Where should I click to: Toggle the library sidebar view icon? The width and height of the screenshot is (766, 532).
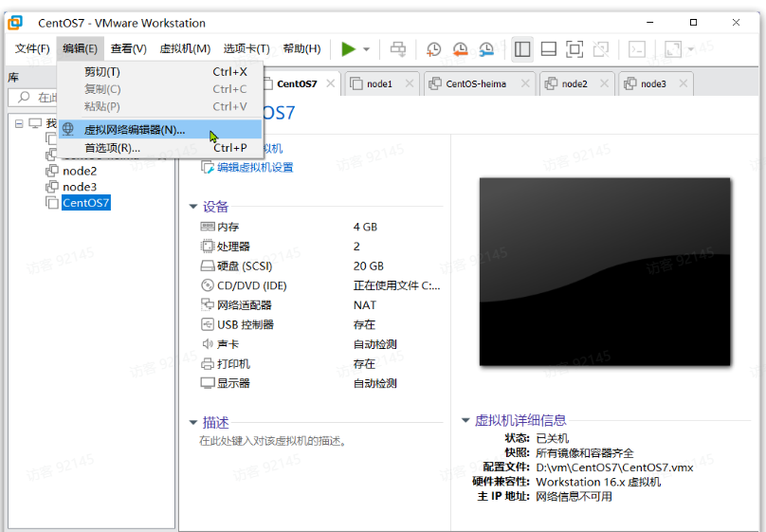[x=522, y=49]
